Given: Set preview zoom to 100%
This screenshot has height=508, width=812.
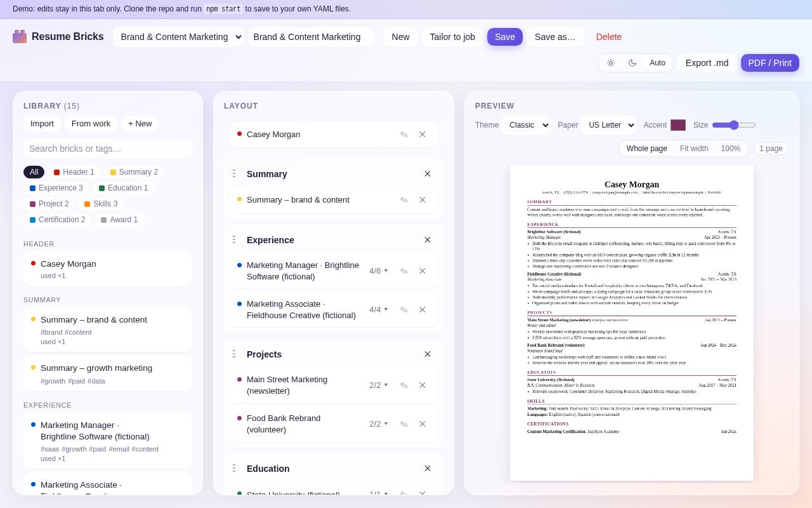Looking at the screenshot, I should [x=731, y=149].
